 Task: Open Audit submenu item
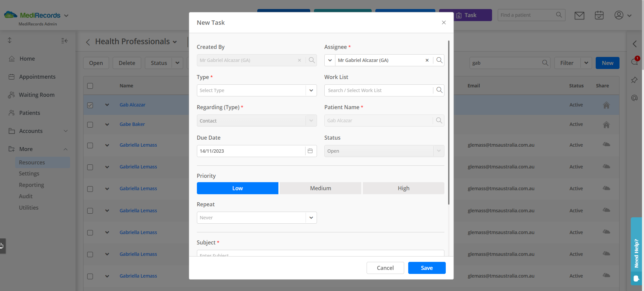(25, 196)
